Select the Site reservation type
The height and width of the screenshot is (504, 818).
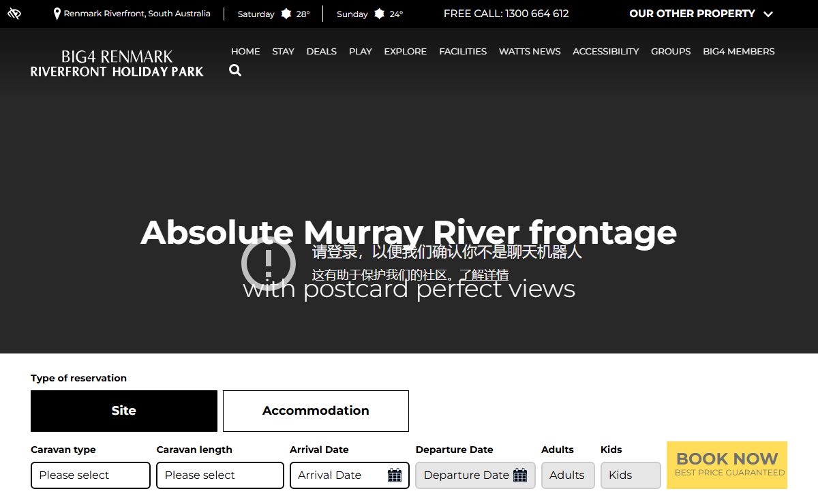point(124,411)
